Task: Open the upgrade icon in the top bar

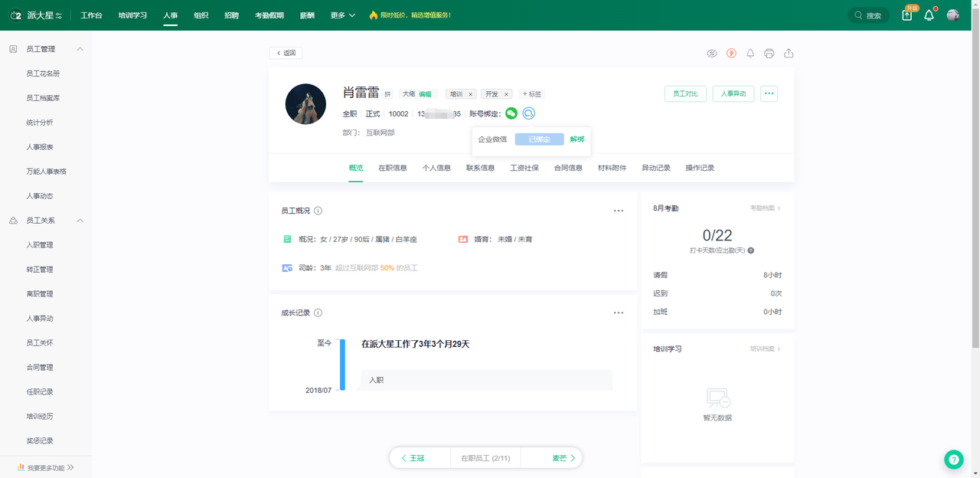Action: point(907,15)
